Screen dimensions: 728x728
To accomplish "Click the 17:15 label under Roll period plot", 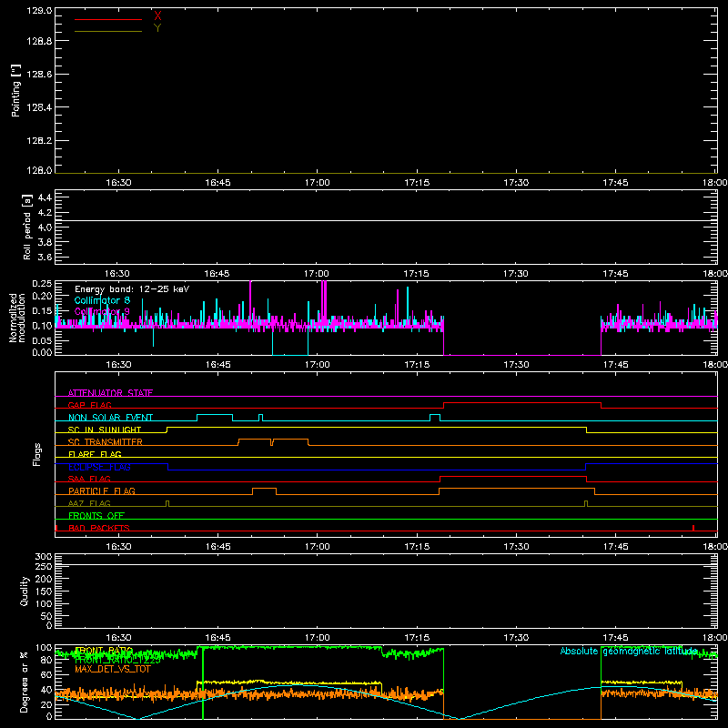I will pyautogui.click(x=417, y=274).
